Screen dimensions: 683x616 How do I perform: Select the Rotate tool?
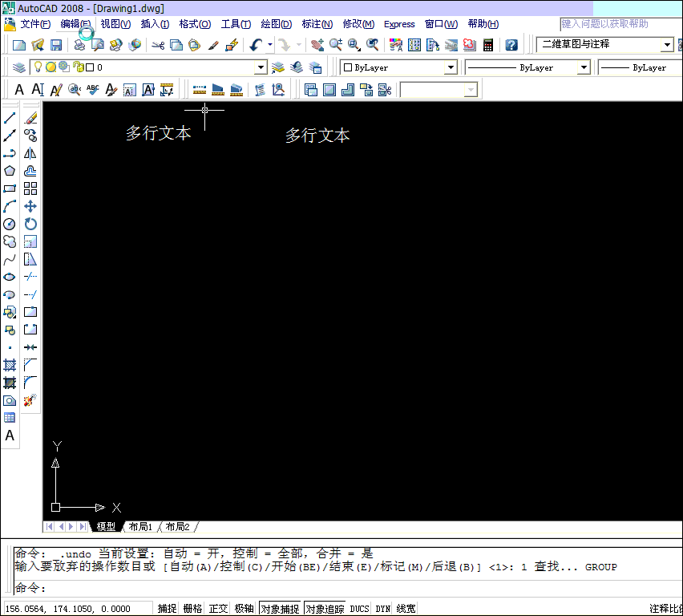[x=30, y=224]
